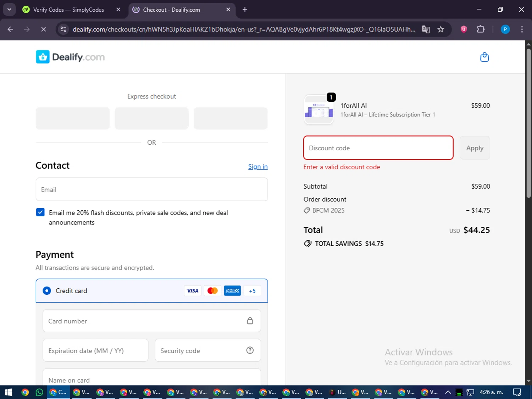Image resolution: width=532 pixels, height=399 pixels.
Task: Open a new browser tab
Action: [x=245, y=10]
